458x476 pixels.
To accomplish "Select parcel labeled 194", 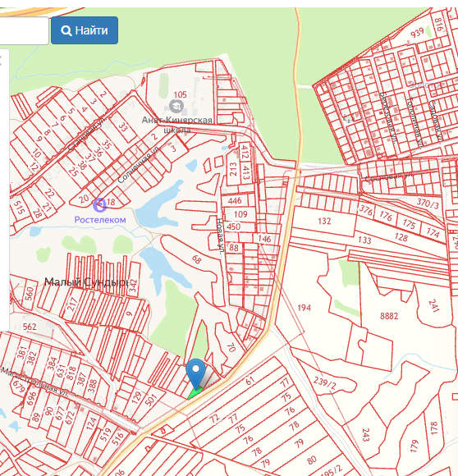I will [304, 308].
